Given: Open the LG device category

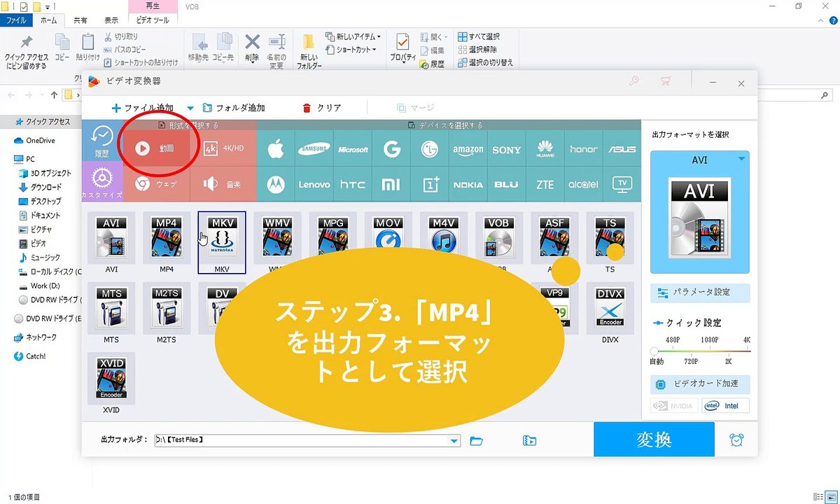Looking at the screenshot, I should pyautogui.click(x=430, y=149).
